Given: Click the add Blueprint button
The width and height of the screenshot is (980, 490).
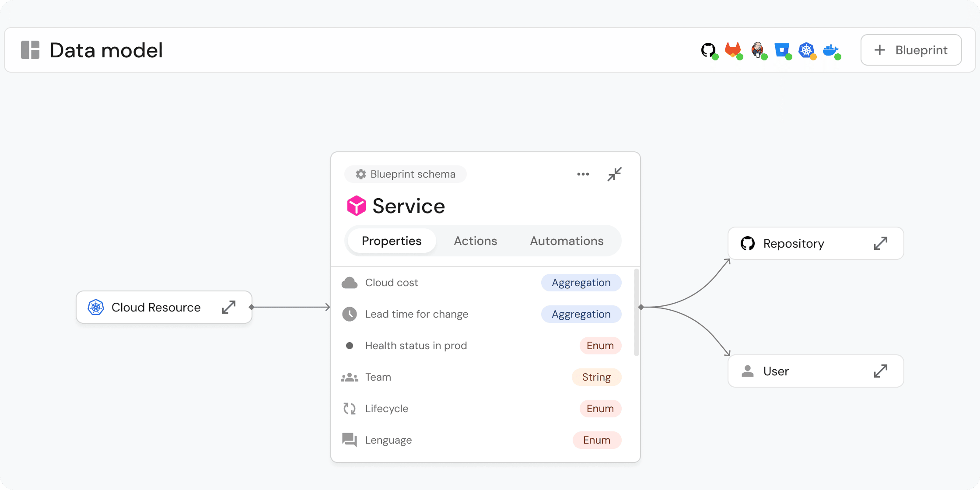Looking at the screenshot, I should tap(911, 50).
